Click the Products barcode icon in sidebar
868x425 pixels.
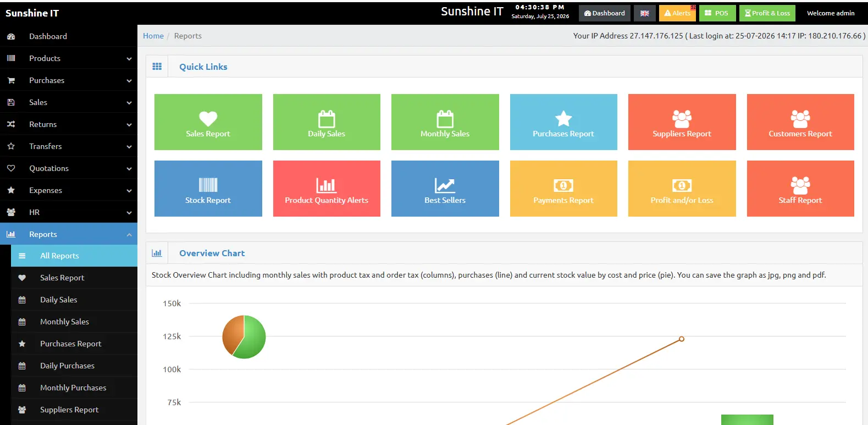pyautogui.click(x=11, y=58)
